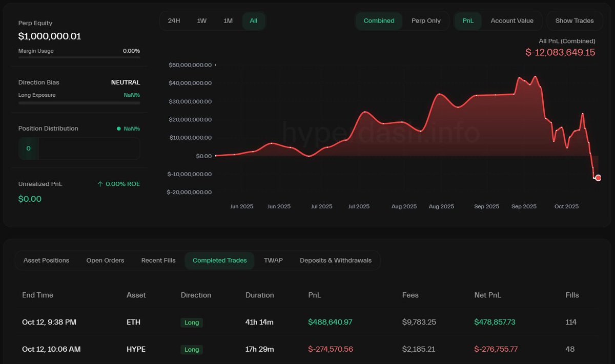Viewport: 615px width, 364px height.
Task: Click the Long Exposure bar
Action: coord(79,103)
